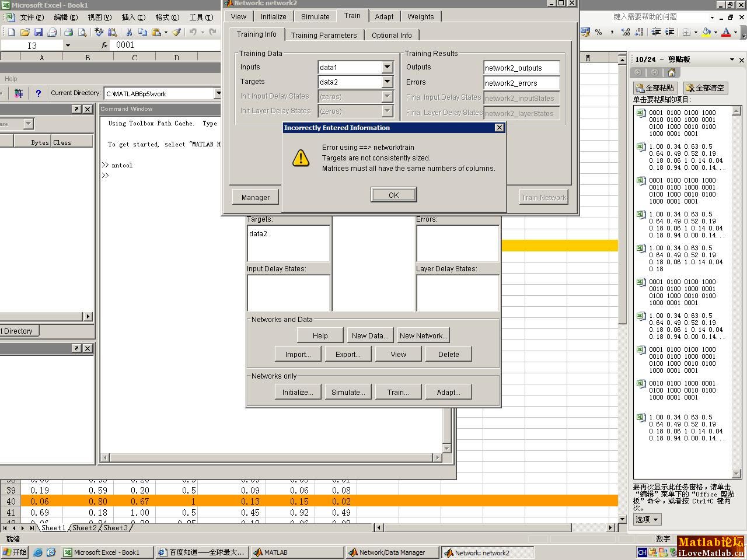
Task: Click New Data... in Network/Data Manager
Action: (x=370, y=335)
